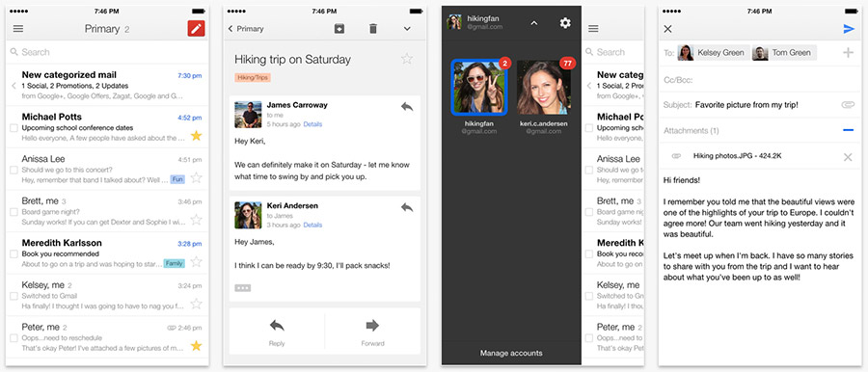The height and width of the screenshot is (372, 868).
Task: Close the compose draft with X
Action: pos(667,29)
